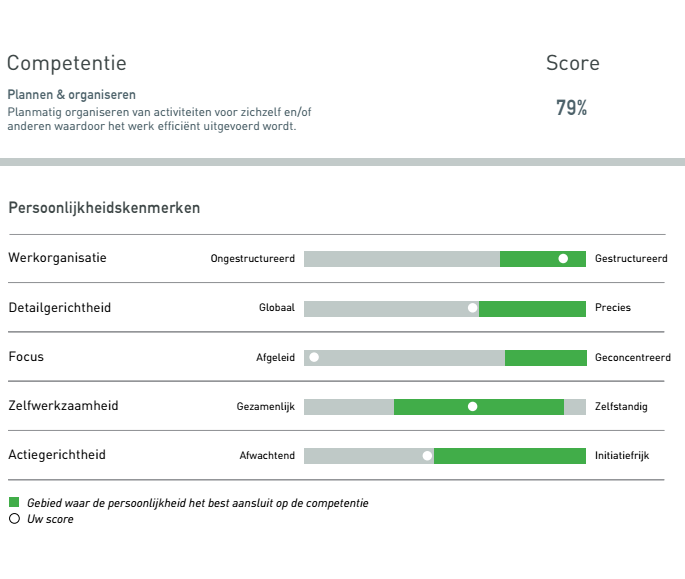Click the 'Geconcentreerd' end label
This screenshot has height=579, width=685.
click(x=633, y=357)
